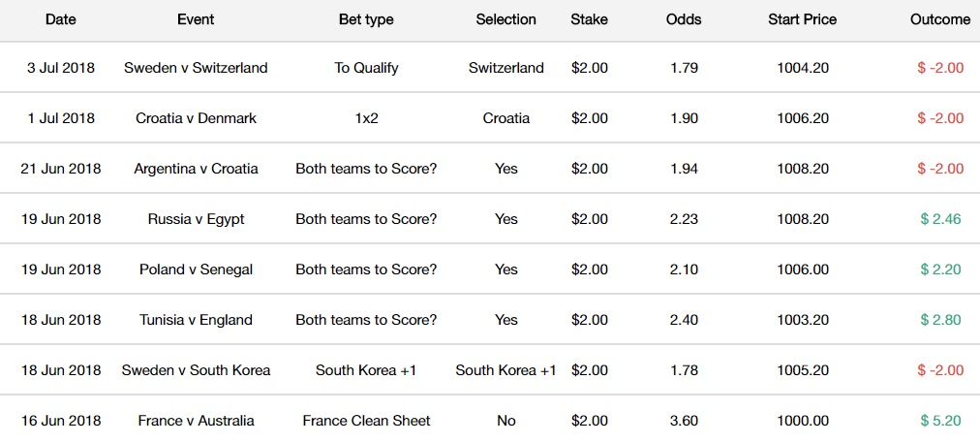Screen dimensions: 980x443
Task: Open the Russia v Egypt event
Action: coord(196,219)
